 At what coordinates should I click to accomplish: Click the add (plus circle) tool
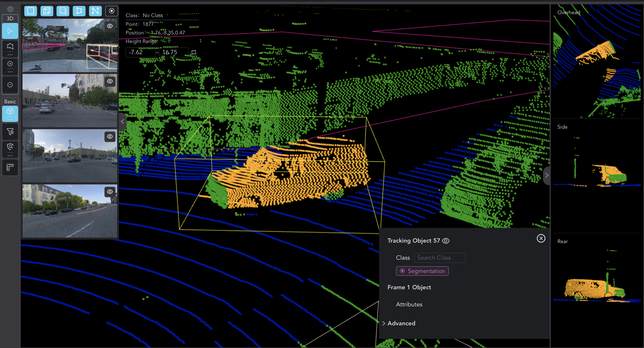(10, 64)
